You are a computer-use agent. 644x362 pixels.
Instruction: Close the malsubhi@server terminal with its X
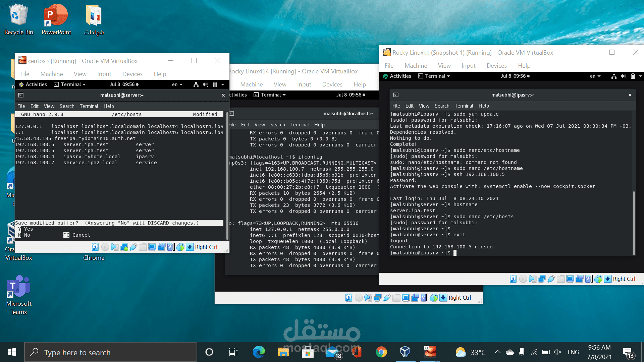tap(223, 95)
